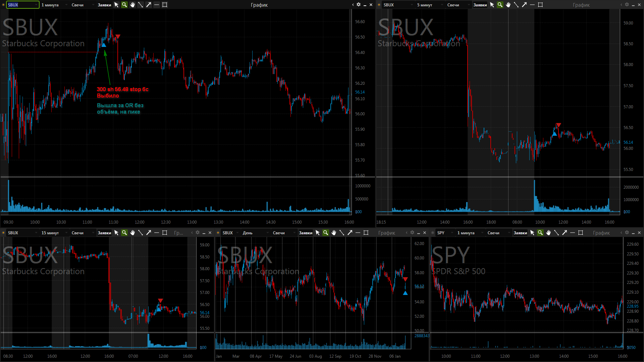Click the График title of the 1-minute SBUX chart
644x362 pixels.
[259, 5]
